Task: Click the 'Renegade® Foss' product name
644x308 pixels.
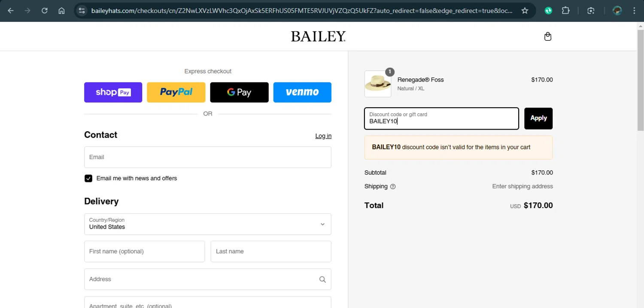Action: (x=421, y=80)
